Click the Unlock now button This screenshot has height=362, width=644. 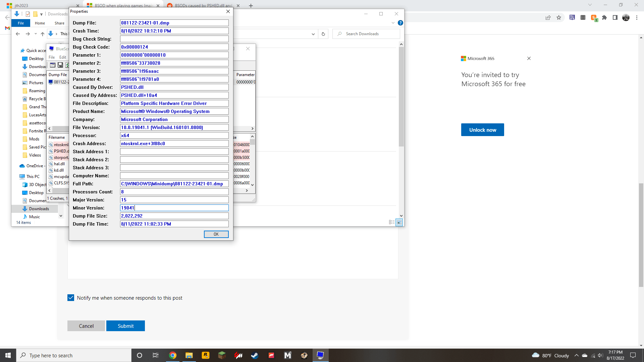pos(482,130)
